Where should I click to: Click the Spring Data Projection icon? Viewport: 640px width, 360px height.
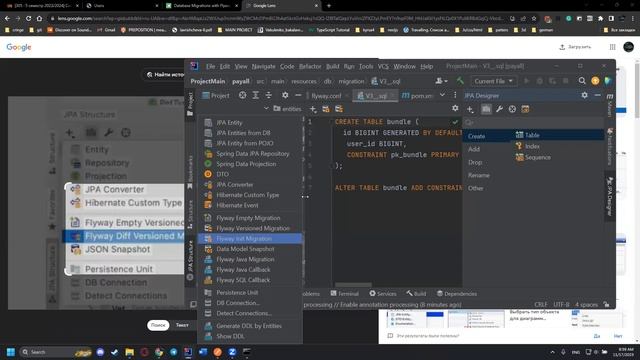click(208, 164)
